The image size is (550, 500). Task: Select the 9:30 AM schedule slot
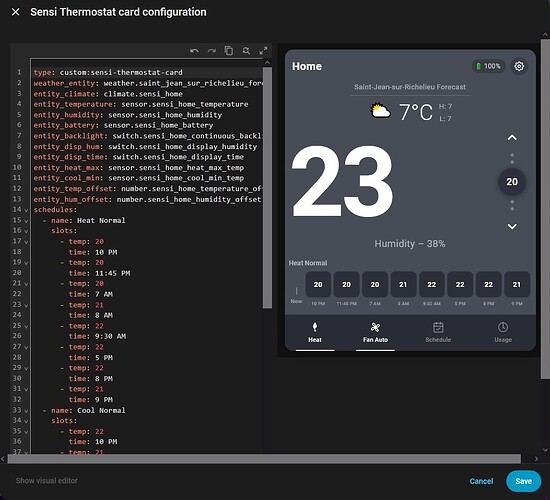pyautogui.click(x=431, y=284)
